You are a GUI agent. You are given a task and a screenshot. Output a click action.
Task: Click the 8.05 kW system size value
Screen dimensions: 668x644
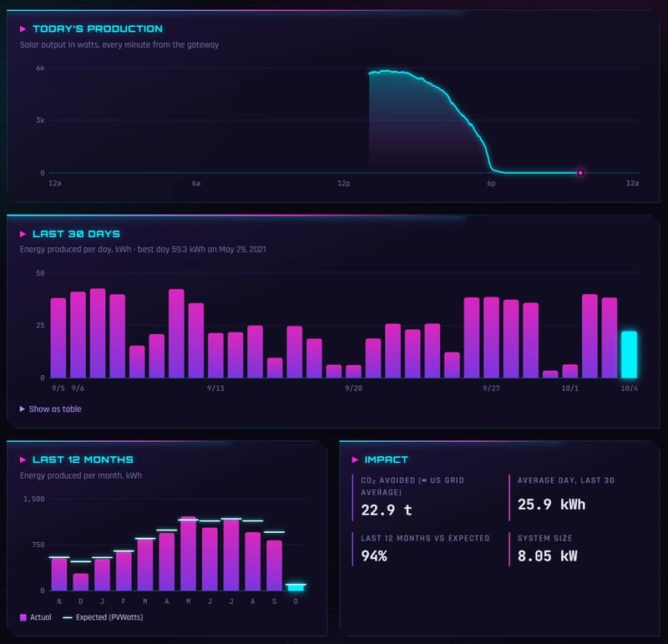(548, 556)
